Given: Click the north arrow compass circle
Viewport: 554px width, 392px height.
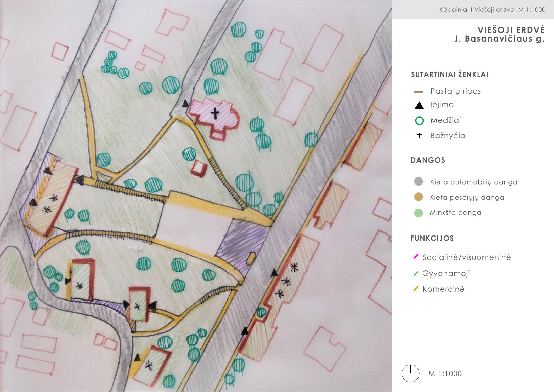Looking at the screenshot, I should [x=410, y=373].
